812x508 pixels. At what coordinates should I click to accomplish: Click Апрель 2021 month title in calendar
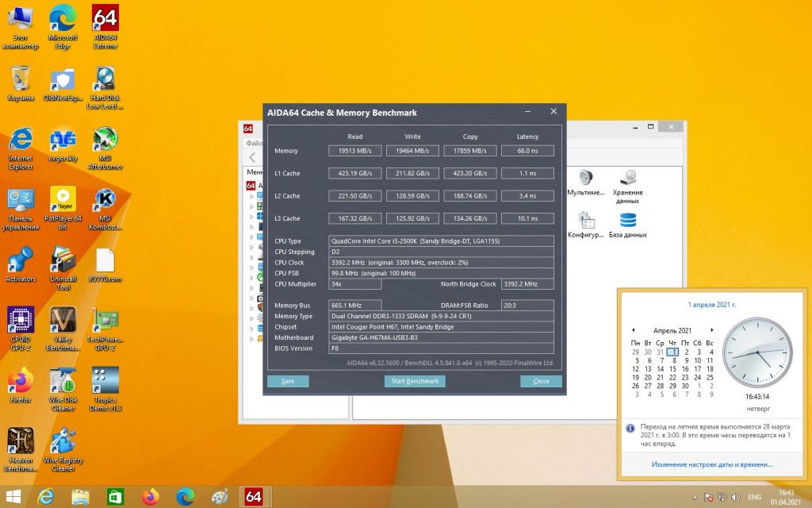tap(672, 331)
